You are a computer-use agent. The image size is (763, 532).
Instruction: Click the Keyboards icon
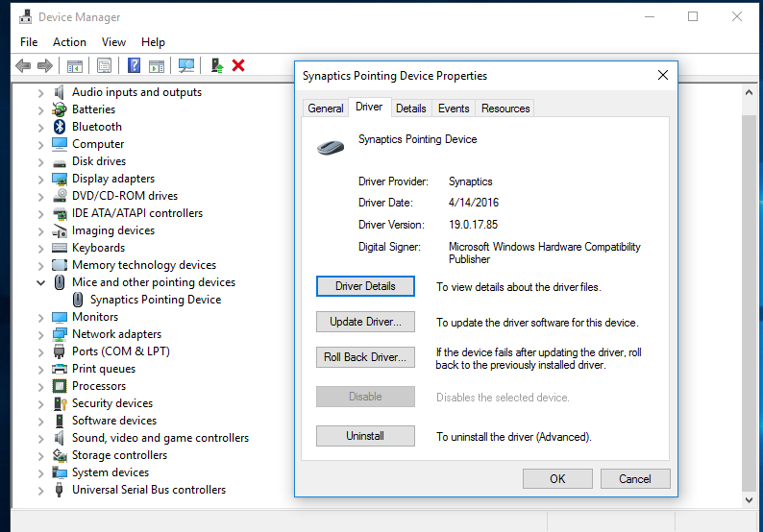click(60, 248)
